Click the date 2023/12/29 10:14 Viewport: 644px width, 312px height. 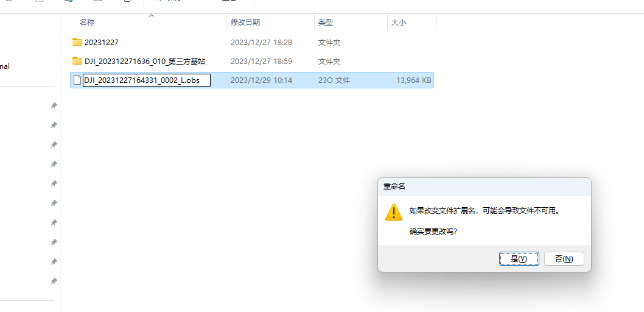261,80
